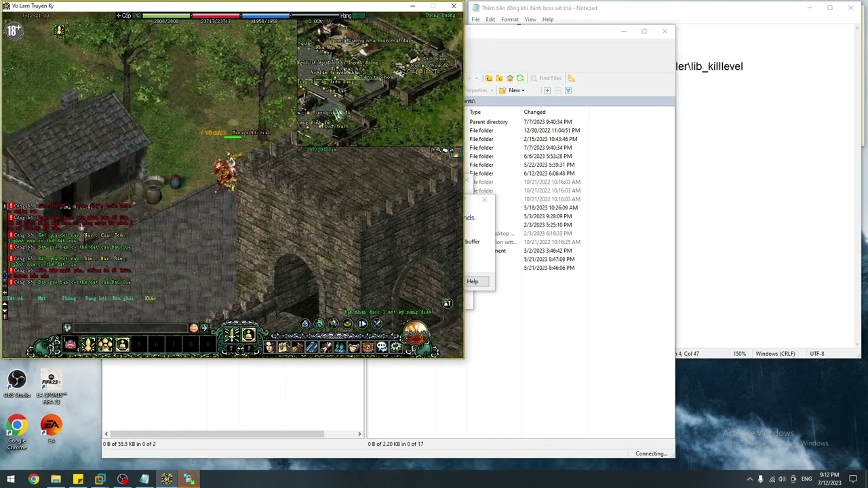This screenshot has width=868, height=488.
Task: Switch to the 'Bang hội' chat channel tab
Action: click(x=96, y=298)
